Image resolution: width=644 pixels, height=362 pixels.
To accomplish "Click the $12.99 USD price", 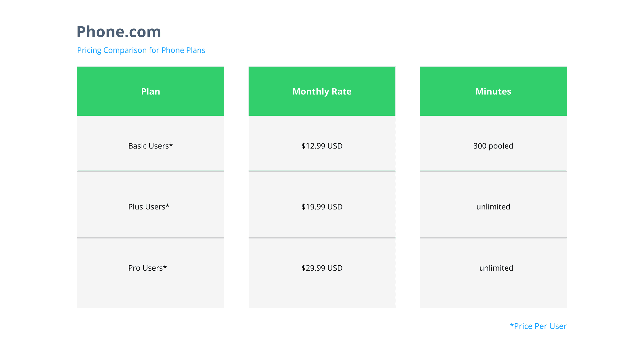I will click(322, 146).
